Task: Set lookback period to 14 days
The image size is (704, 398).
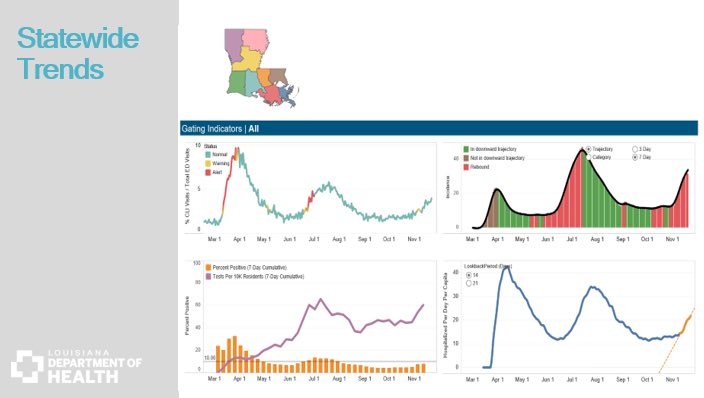Action: (x=469, y=275)
